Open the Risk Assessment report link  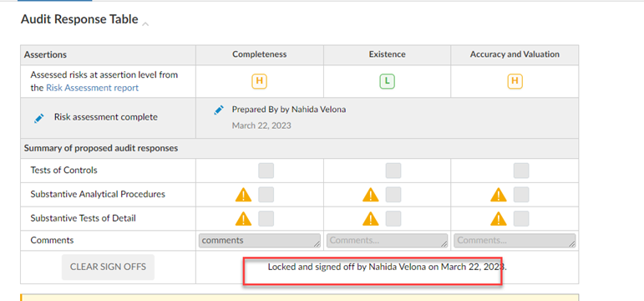click(92, 88)
